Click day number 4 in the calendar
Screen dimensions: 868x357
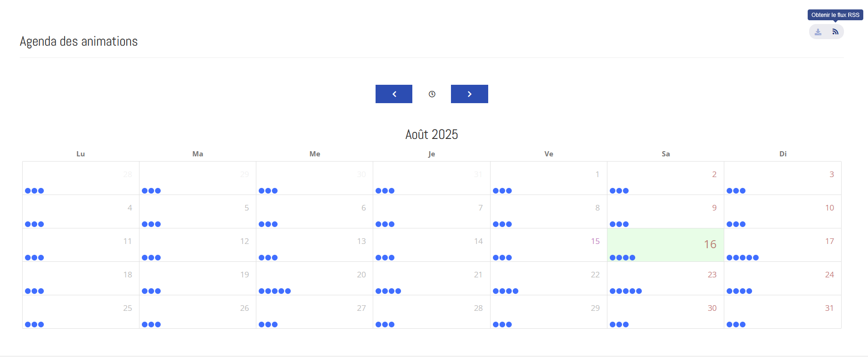click(x=130, y=208)
